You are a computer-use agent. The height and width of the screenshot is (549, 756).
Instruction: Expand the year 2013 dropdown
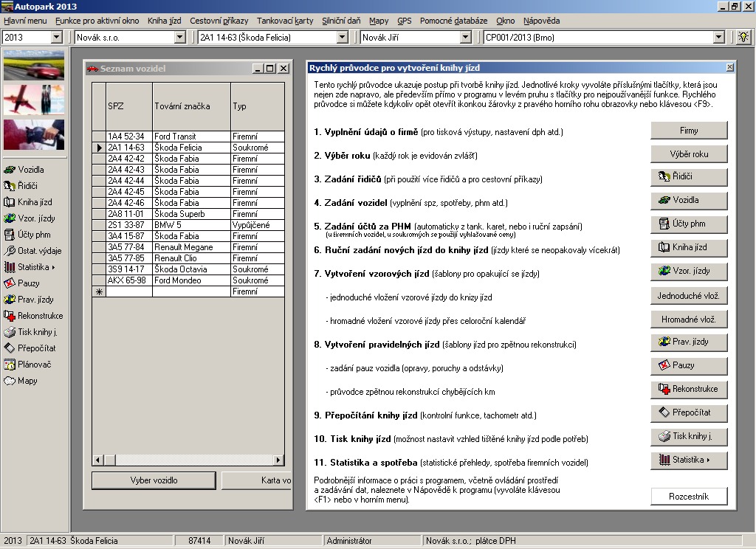coord(57,37)
